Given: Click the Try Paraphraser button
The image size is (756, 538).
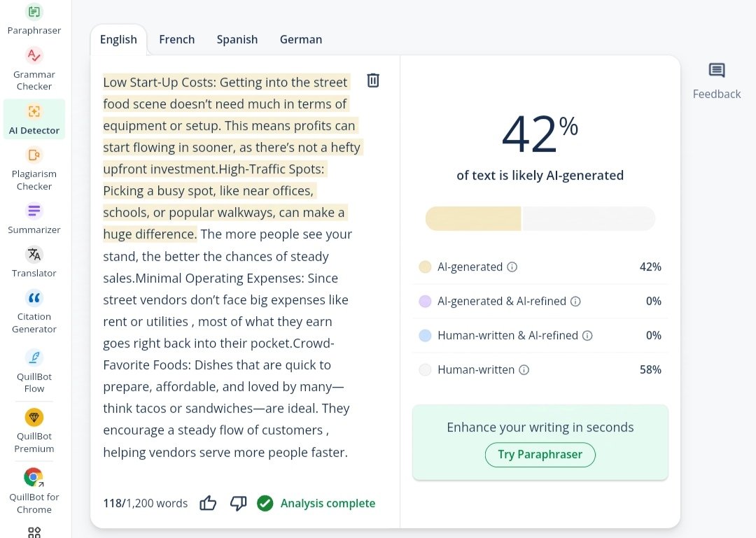Looking at the screenshot, I should click(540, 455).
